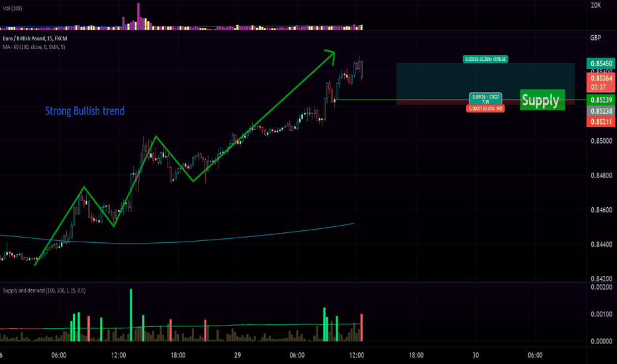Select the teal moving average line
617x364 pixels.
(x=177, y=242)
